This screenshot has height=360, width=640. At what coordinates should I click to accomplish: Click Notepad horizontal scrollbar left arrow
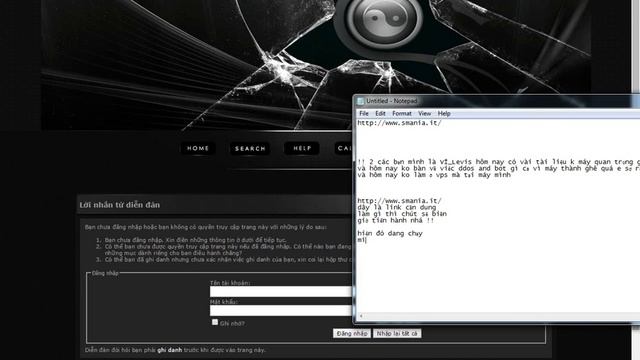[361, 316]
